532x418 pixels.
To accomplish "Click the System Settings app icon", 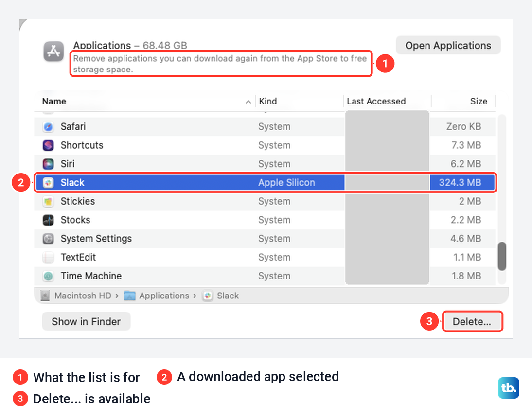I will [x=48, y=239].
